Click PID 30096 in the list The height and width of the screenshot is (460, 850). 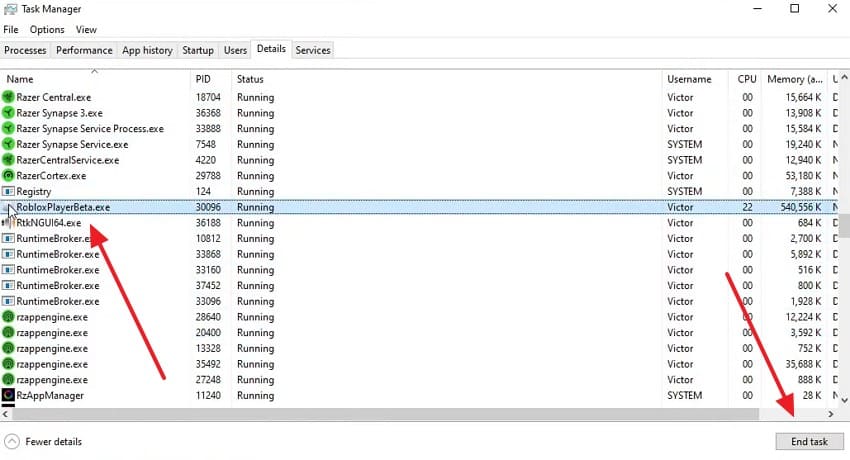click(x=208, y=207)
